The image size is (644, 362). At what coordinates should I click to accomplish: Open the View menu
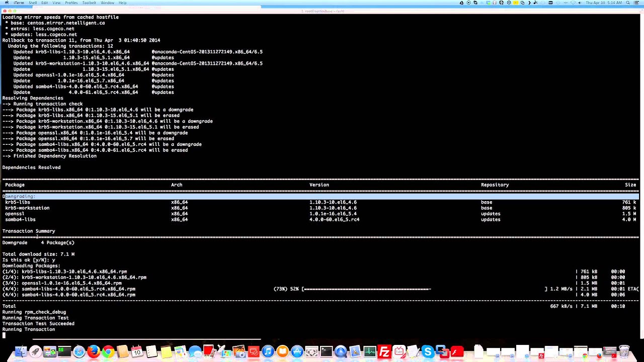coord(56,3)
